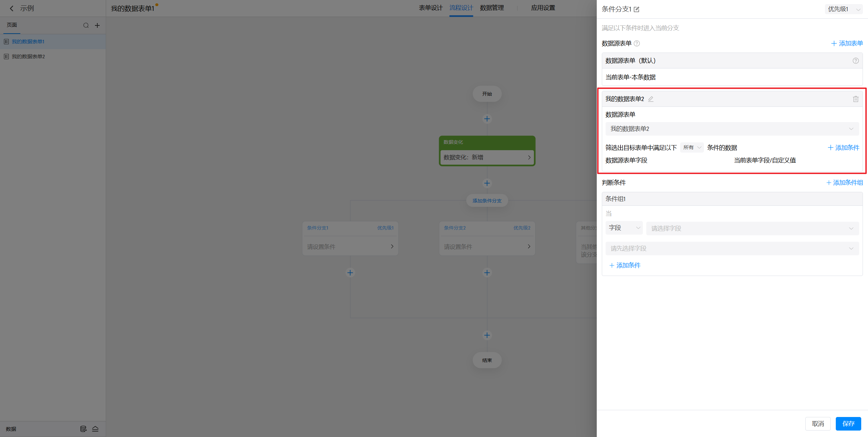Viewport: 868px width, 437px height.
Task: Click the search icon in the 页面 panel
Action: coord(86,25)
